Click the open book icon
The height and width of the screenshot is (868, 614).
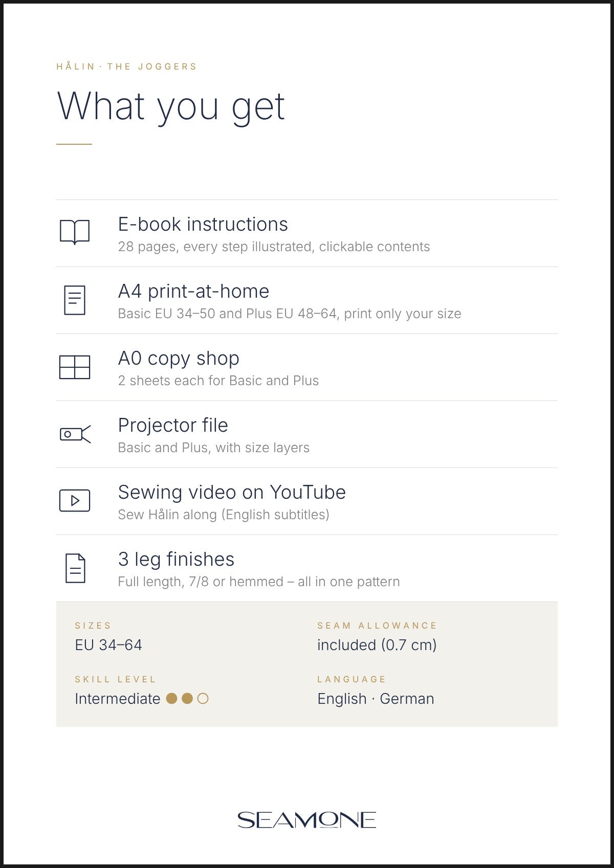pos(75,233)
